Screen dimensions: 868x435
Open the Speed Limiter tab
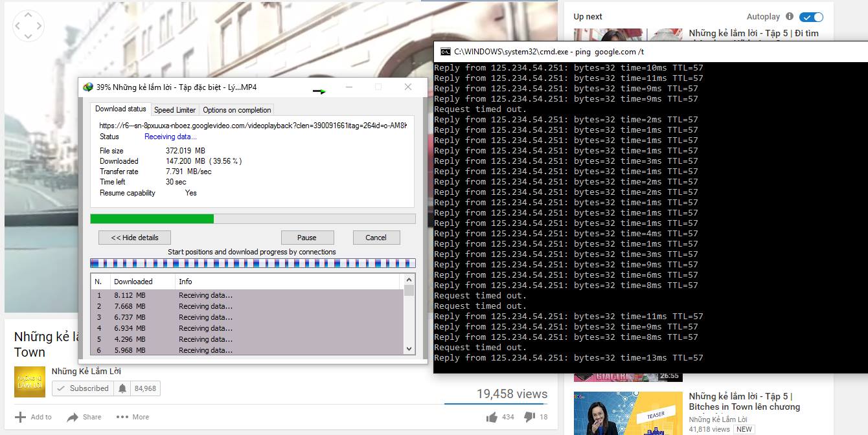pos(175,110)
